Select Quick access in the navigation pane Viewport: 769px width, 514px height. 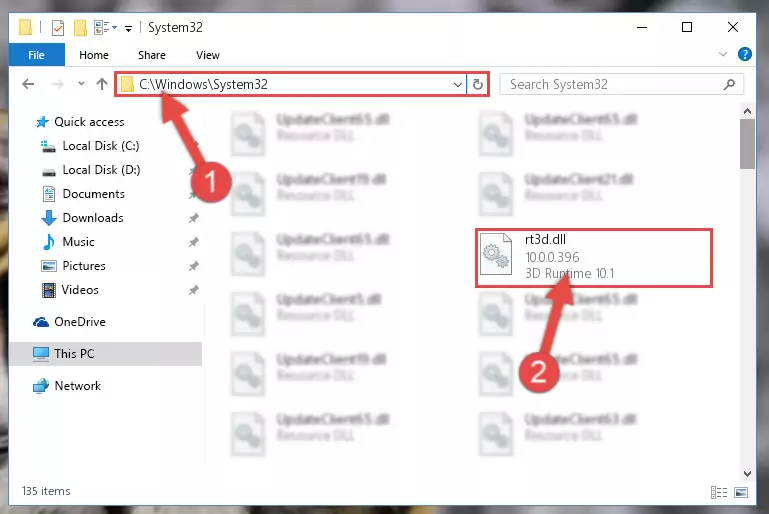[x=89, y=122]
